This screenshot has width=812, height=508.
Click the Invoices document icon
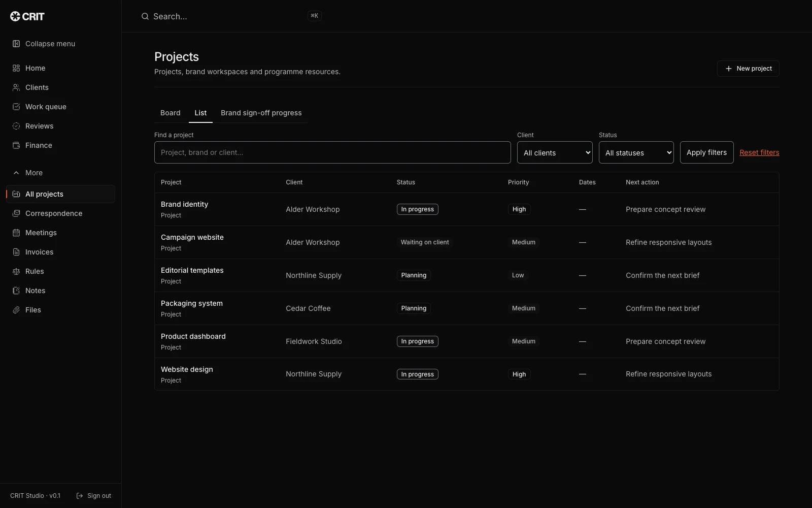coord(16,252)
